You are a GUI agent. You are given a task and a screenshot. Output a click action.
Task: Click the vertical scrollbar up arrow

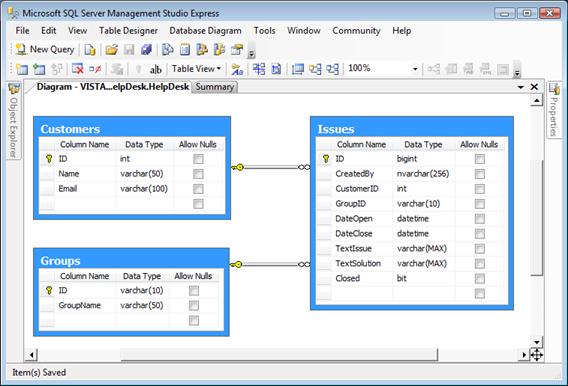pos(536,100)
